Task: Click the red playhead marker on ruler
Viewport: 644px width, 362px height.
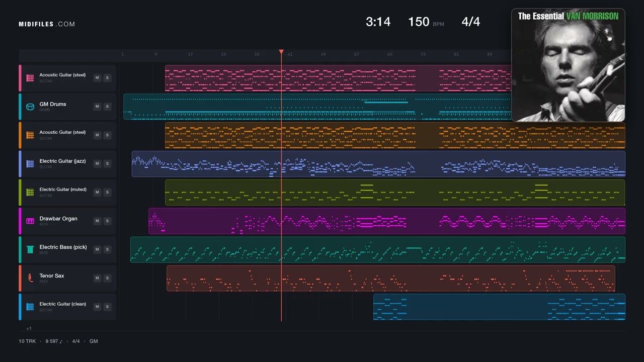Action: point(281,52)
